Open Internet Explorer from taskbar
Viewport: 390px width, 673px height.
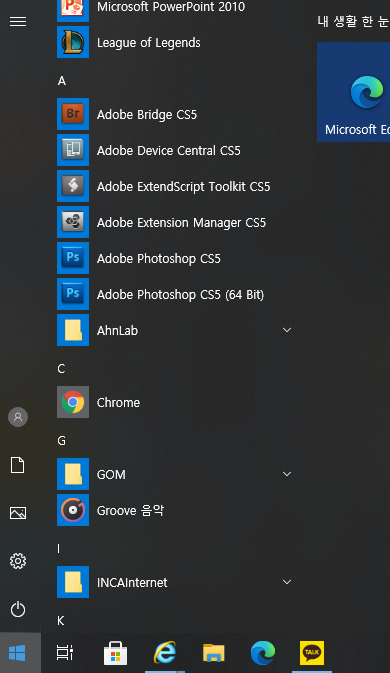point(165,653)
